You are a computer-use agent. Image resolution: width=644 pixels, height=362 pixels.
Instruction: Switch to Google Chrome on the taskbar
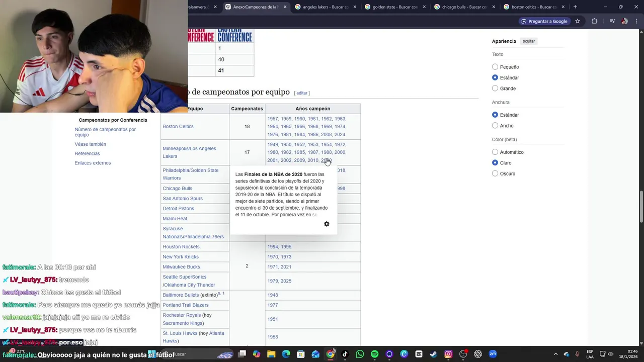click(330, 354)
